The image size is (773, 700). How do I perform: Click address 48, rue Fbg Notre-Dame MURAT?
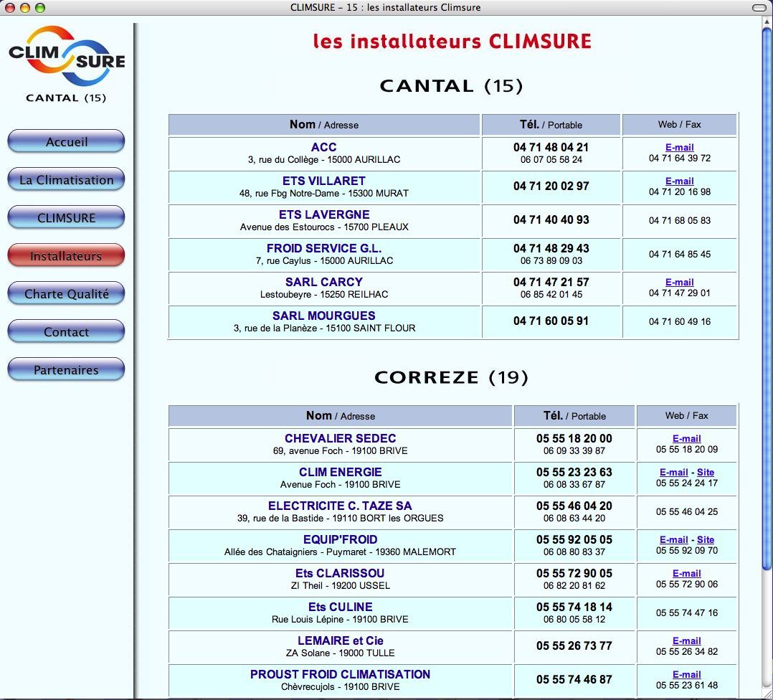click(324, 193)
